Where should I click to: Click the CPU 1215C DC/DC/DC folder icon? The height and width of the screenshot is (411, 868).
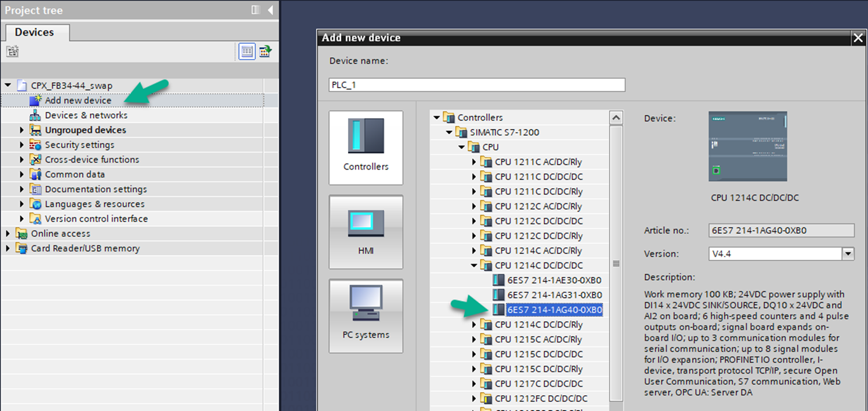tap(486, 354)
